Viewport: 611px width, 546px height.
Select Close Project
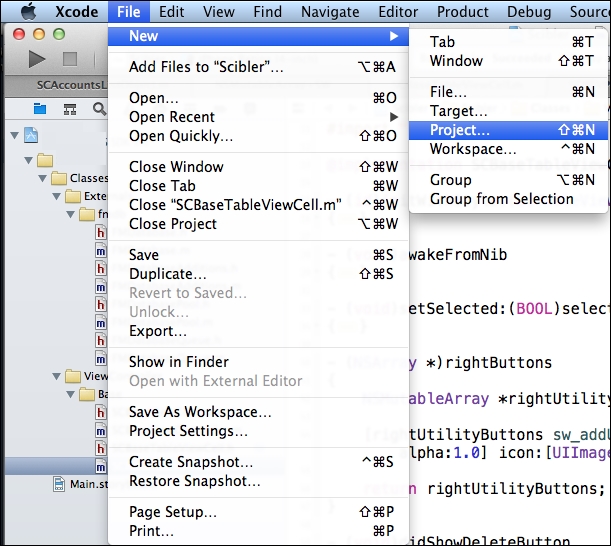[x=258, y=224]
